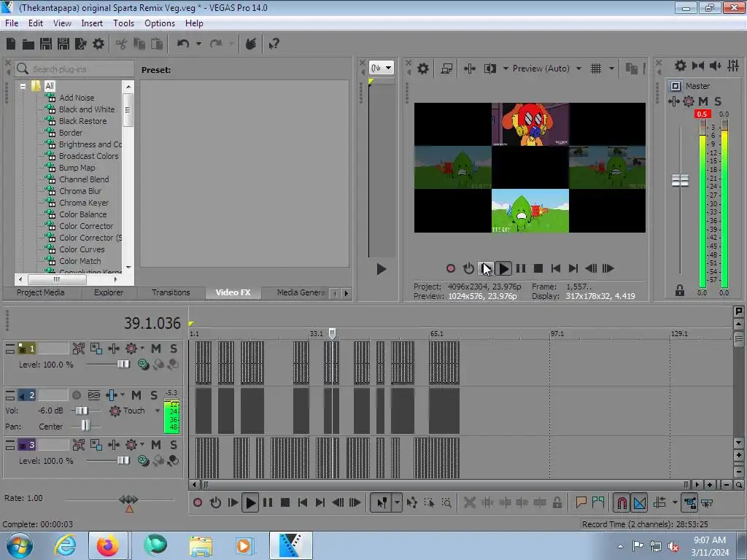Click the Undo arrow icon
This screenshot has width=747, height=560.
(183, 44)
